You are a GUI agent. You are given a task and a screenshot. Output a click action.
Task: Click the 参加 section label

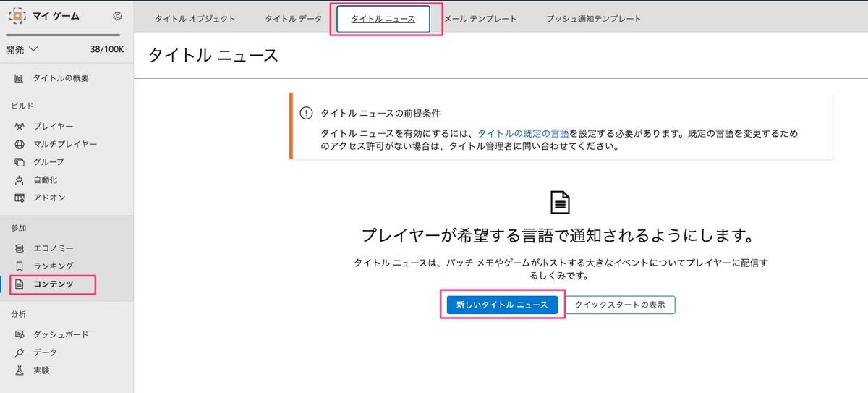point(18,228)
